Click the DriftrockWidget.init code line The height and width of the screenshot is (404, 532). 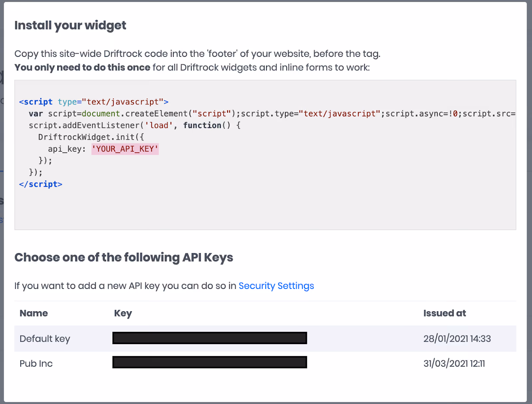(91, 137)
